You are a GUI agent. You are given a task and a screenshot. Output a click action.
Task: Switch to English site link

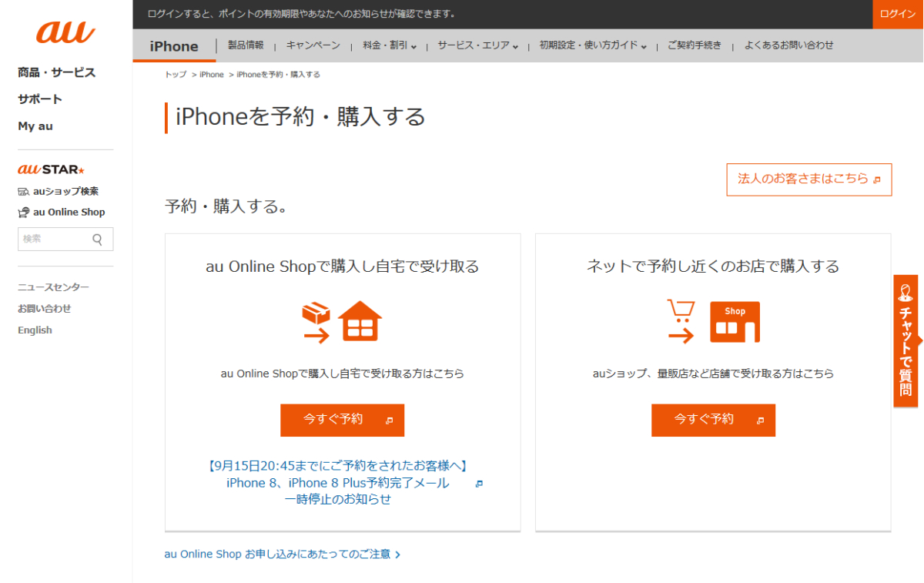pos(35,330)
